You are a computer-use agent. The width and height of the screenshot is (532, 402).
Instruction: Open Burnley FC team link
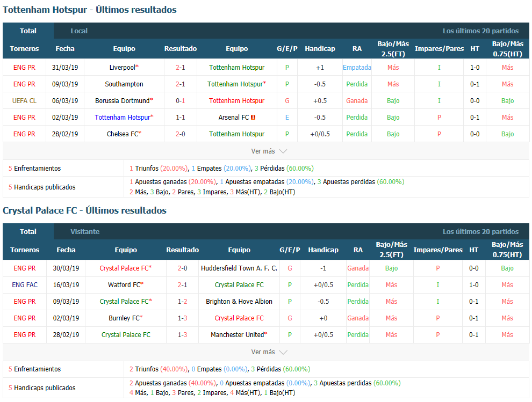[124, 318]
